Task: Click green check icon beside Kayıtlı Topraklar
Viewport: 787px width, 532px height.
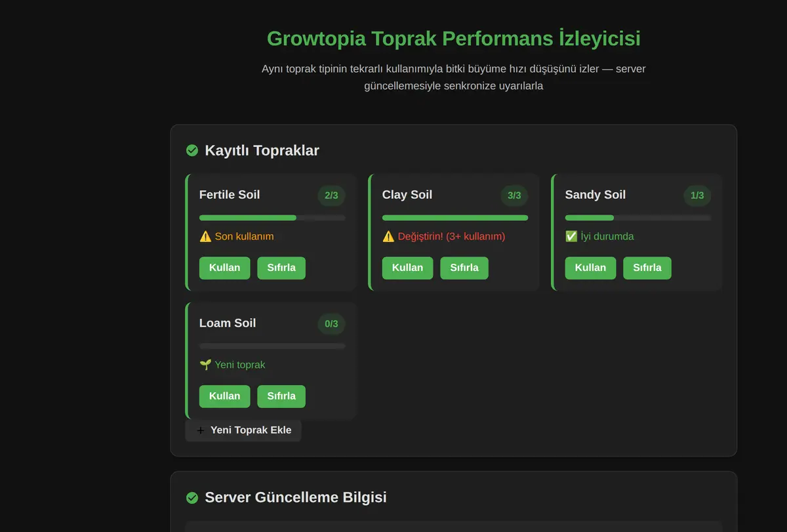Action: point(192,151)
